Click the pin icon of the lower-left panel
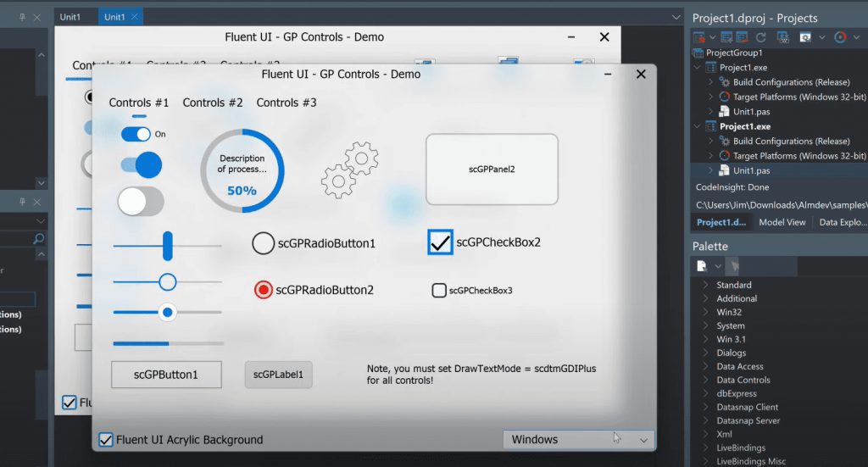This screenshot has height=467, width=868. (22, 202)
